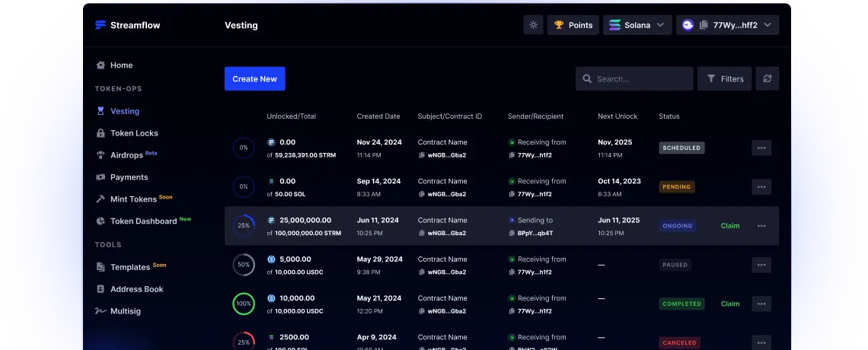Click the Address Book icon

(101, 289)
